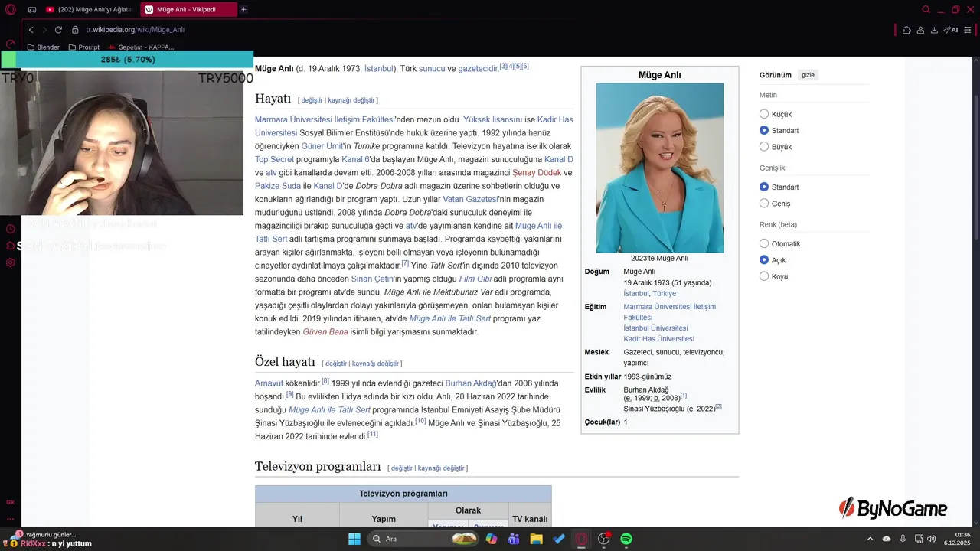The width and height of the screenshot is (980, 551).
Task: Open the Güven Bana red link
Action: coord(325,332)
